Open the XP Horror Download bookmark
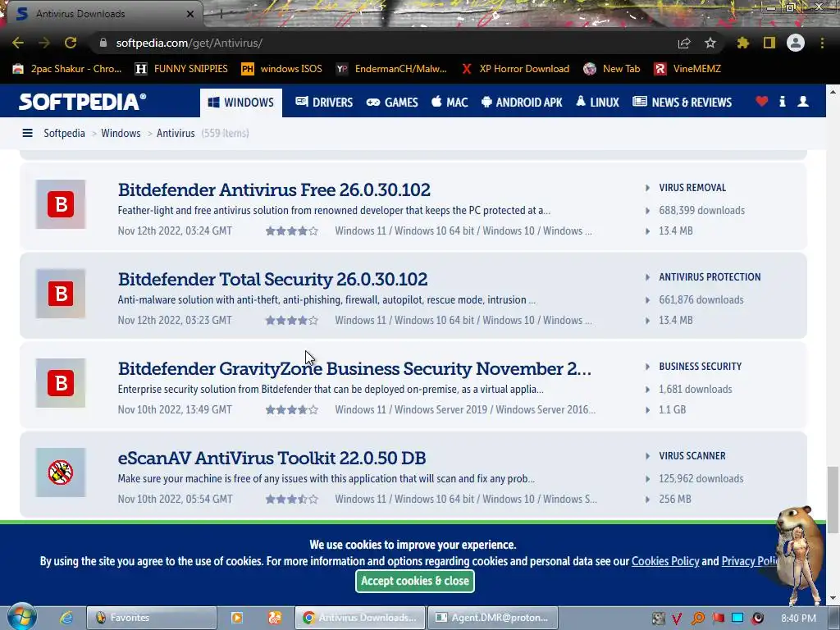The image size is (840, 630). [x=515, y=69]
